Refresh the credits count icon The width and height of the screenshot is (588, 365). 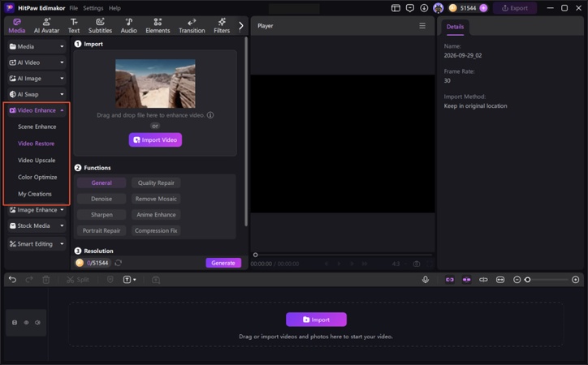[118, 263]
